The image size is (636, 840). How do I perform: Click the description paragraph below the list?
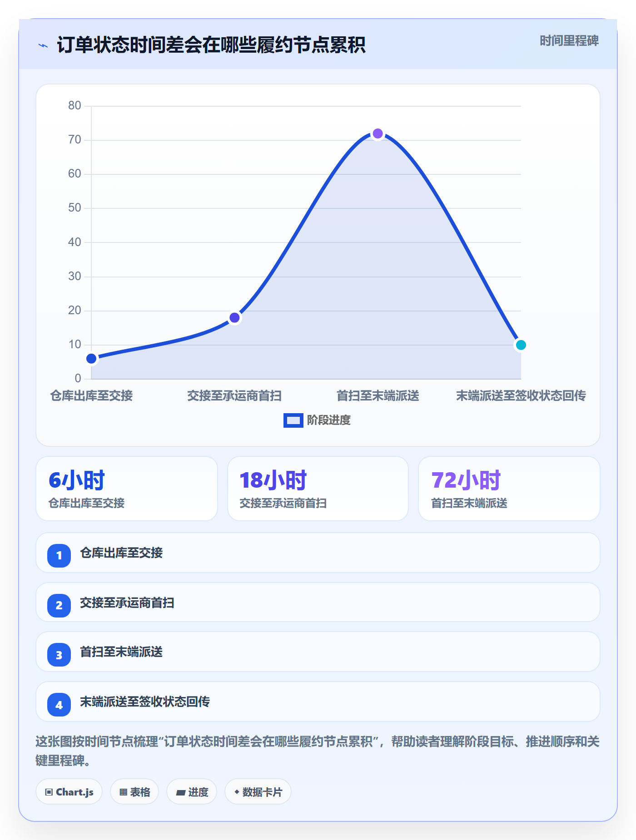pos(318,751)
